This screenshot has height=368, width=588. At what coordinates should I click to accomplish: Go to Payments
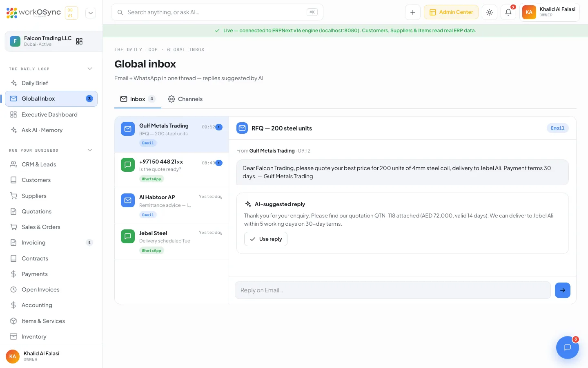[x=51, y=274]
